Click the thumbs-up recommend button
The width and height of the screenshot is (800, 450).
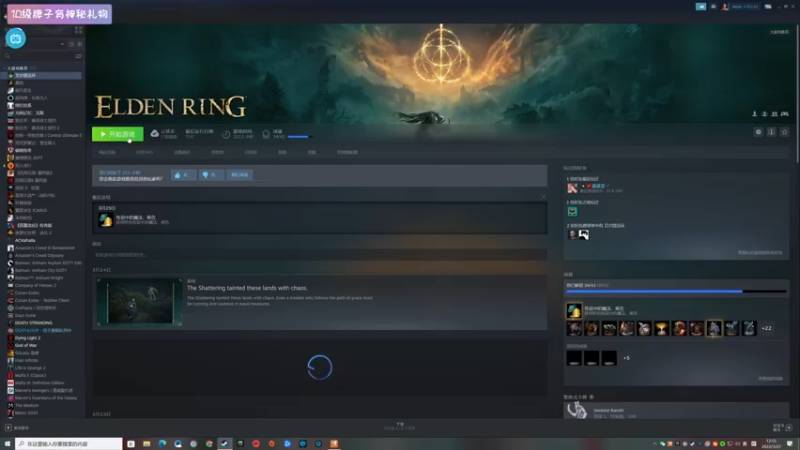click(x=183, y=175)
